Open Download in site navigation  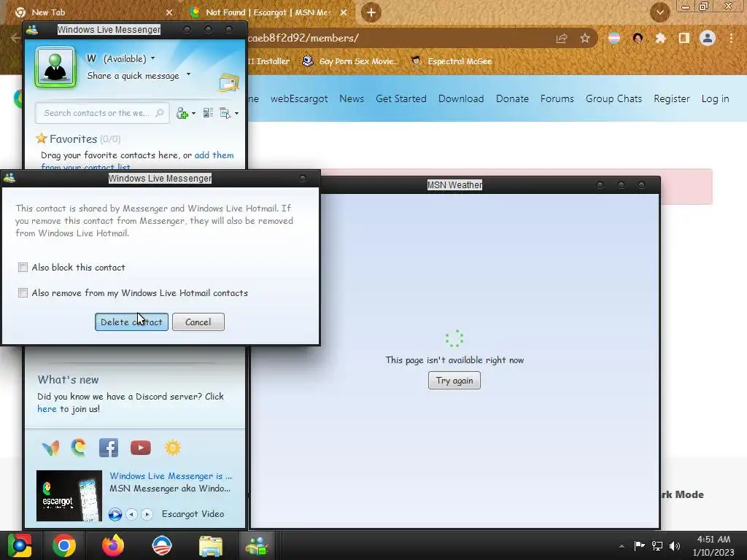pos(461,98)
